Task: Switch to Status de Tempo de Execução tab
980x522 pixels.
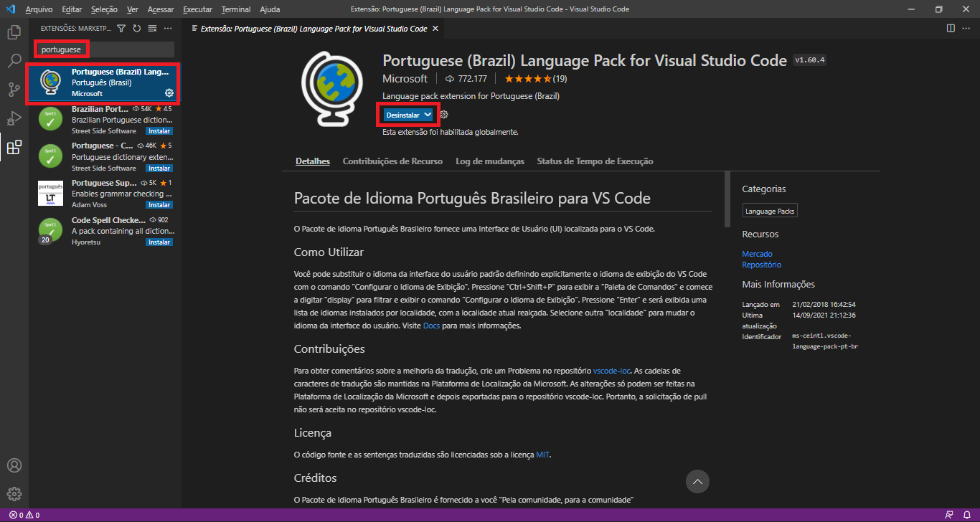Action: coord(595,161)
